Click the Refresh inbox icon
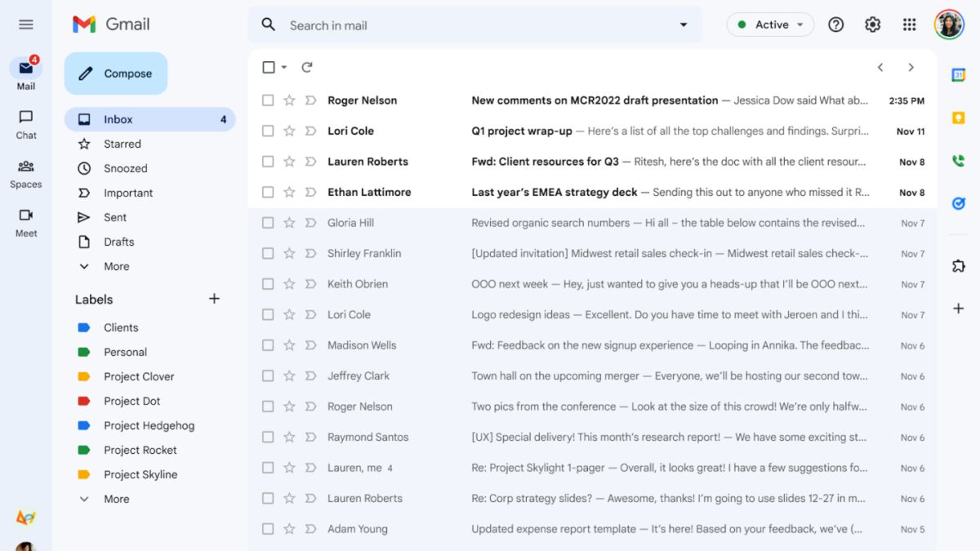 click(x=307, y=68)
